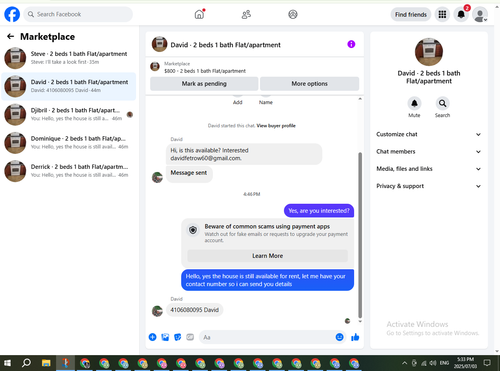
Task: Choose a sticker icon in composer
Action: [x=178, y=337]
